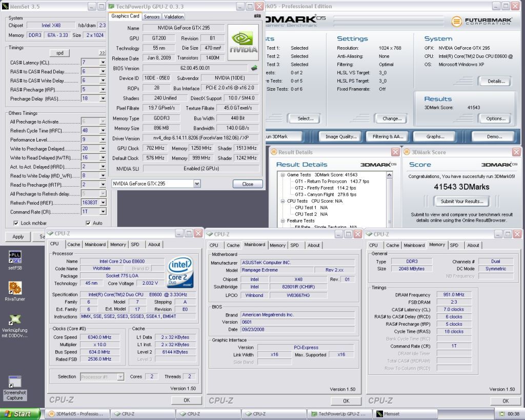The image size is (525, 420).
Task: Click the spd button in MemSet
Action: click(x=59, y=53)
